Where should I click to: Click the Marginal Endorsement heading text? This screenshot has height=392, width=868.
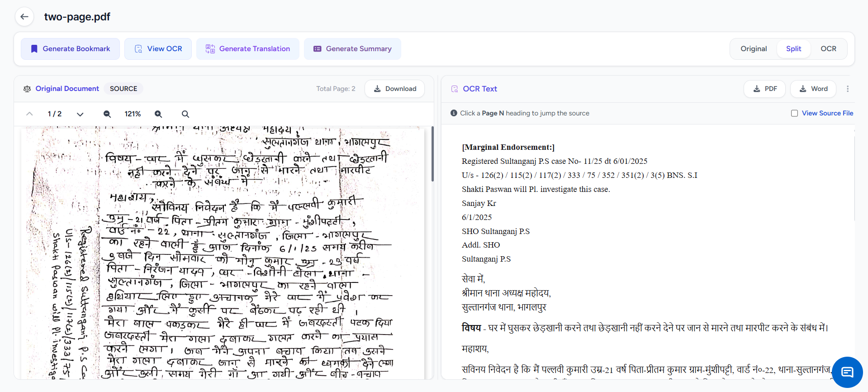coord(508,147)
